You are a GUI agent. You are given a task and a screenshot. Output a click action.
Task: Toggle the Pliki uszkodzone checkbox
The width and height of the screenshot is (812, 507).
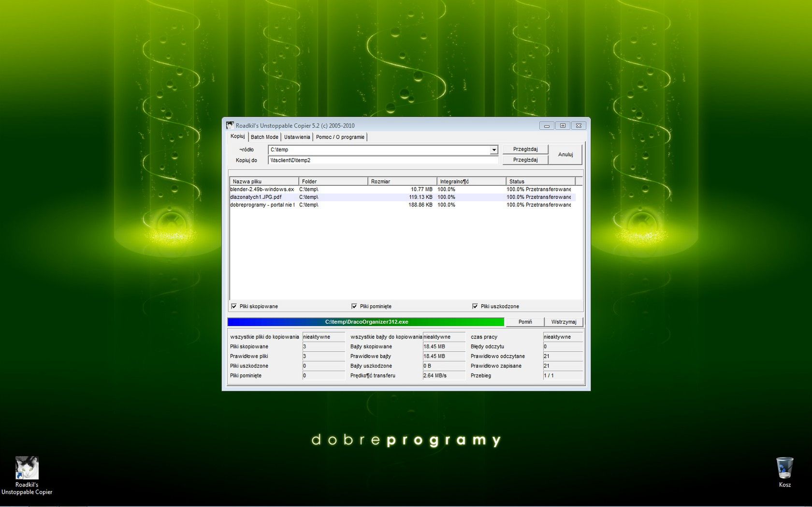tap(475, 306)
